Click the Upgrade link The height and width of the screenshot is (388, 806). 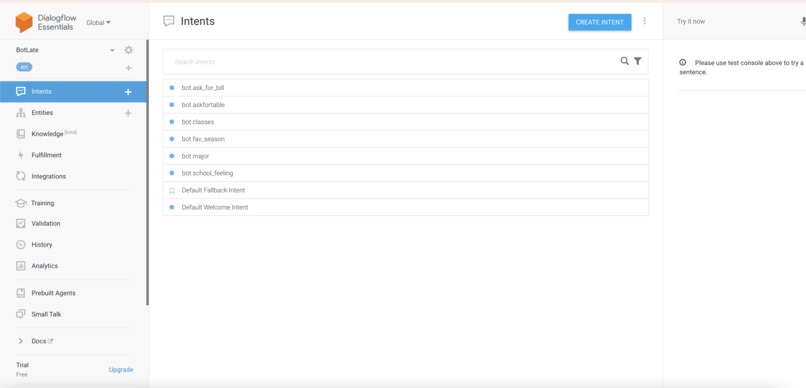click(121, 369)
